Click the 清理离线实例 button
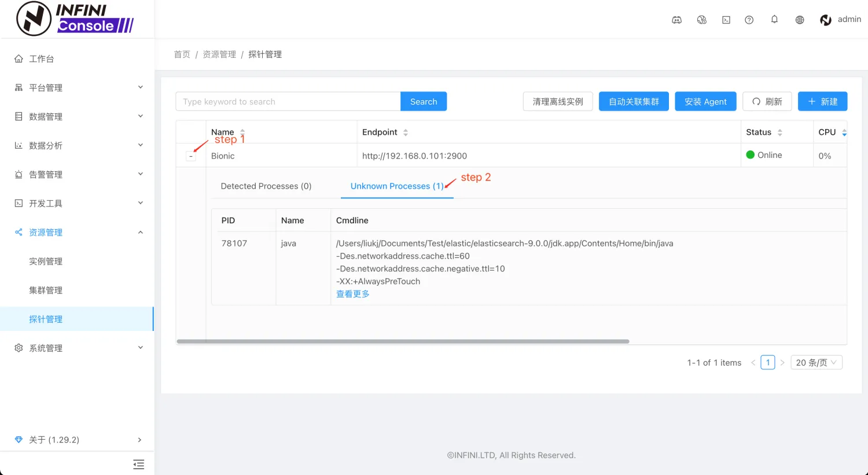868x475 pixels. tap(558, 101)
